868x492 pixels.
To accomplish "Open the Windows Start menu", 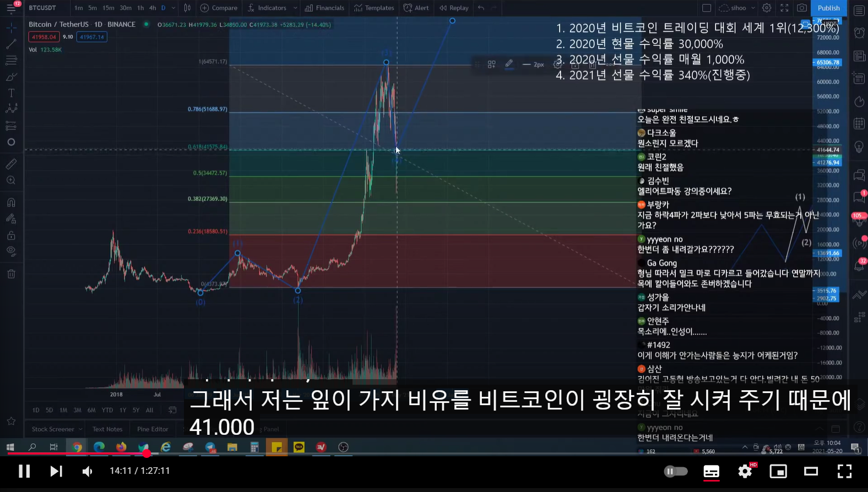I will [10, 447].
